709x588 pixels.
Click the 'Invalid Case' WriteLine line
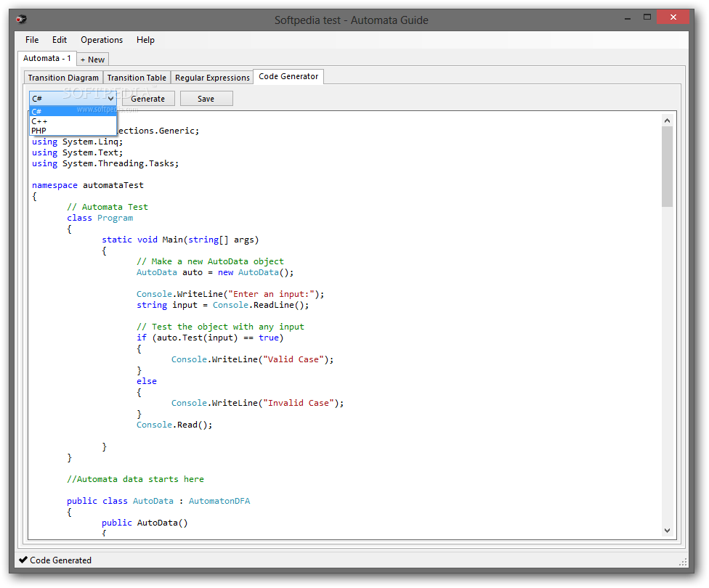pyautogui.click(x=258, y=403)
